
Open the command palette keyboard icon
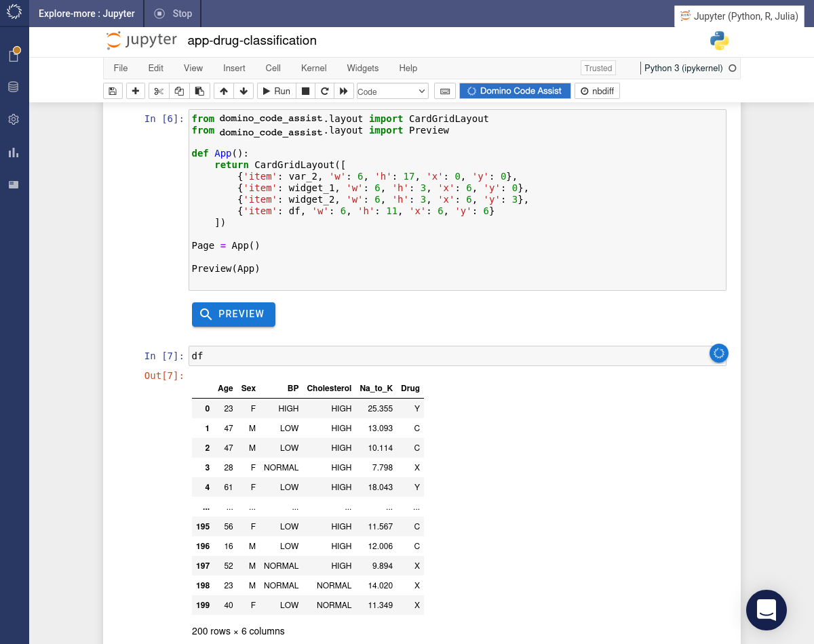click(x=445, y=91)
